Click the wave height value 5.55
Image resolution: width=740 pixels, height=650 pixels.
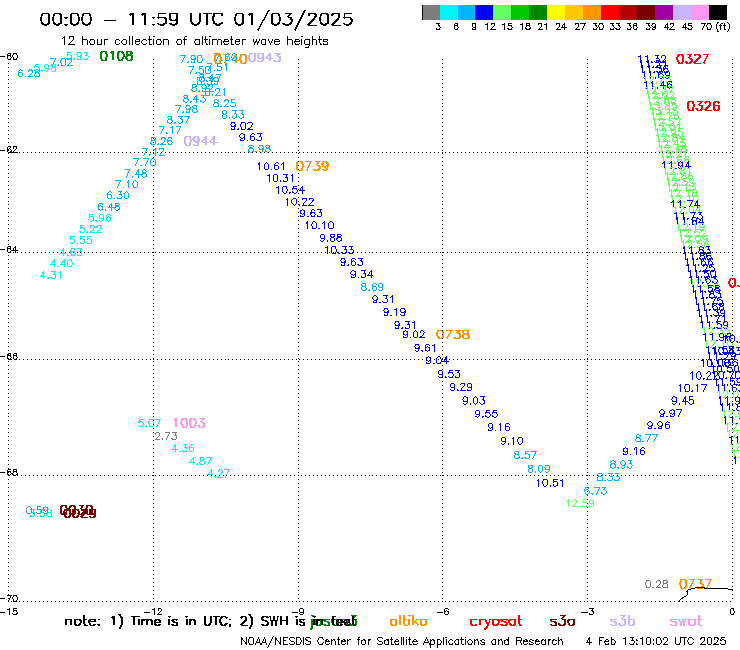click(81, 240)
